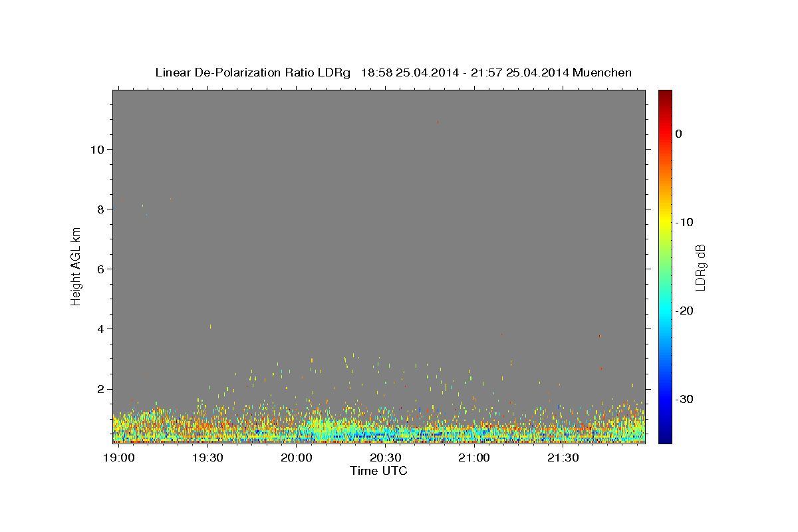Click the dark red top of the colorbar
The width and height of the screenshot is (798, 532).
coord(665,95)
